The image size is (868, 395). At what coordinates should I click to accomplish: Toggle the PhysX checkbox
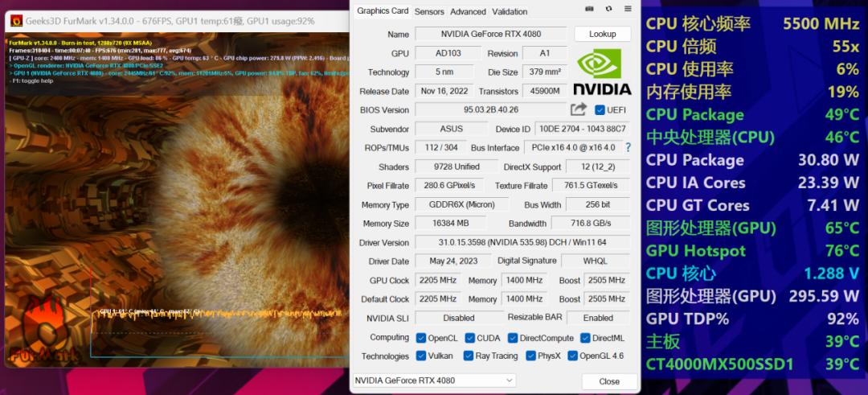(x=531, y=356)
